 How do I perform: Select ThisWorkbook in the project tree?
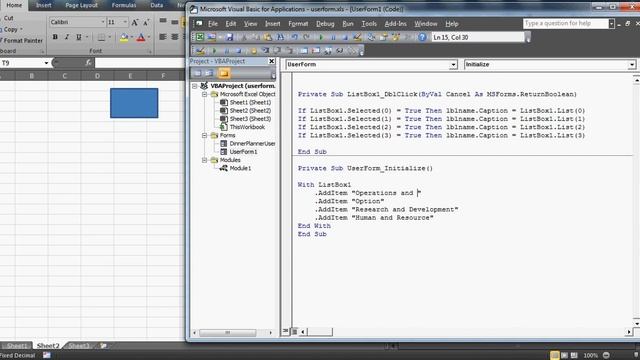(x=247, y=127)
